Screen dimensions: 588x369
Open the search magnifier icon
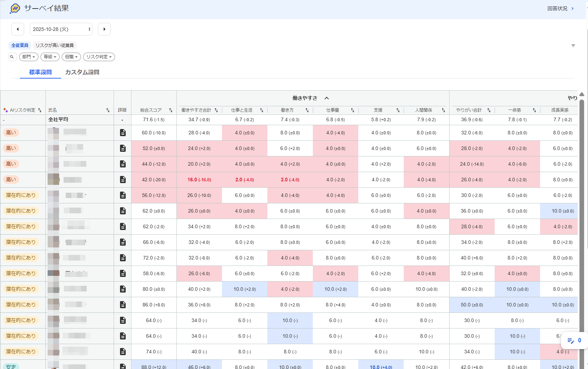tap(12, 57)
